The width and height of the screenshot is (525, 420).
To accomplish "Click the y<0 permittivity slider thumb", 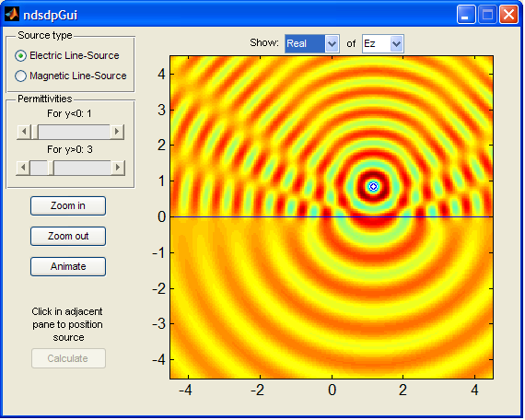I will point(34,132).
